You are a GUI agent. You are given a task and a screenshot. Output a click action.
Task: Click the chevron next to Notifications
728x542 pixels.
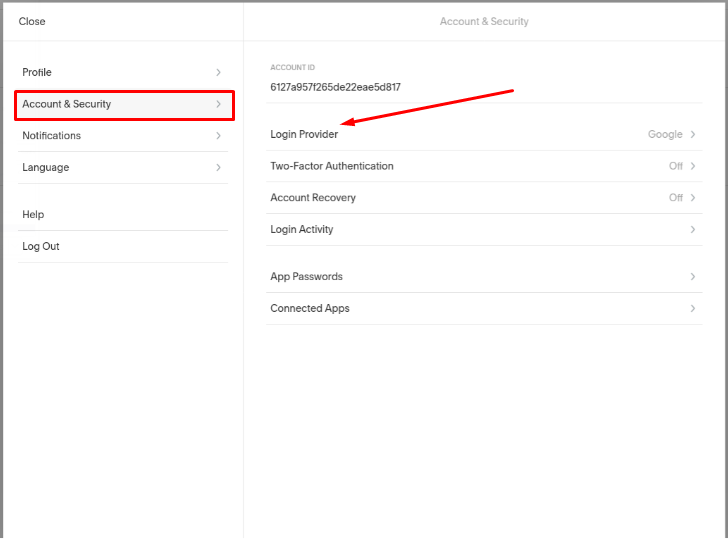click(x=218, y=136)
